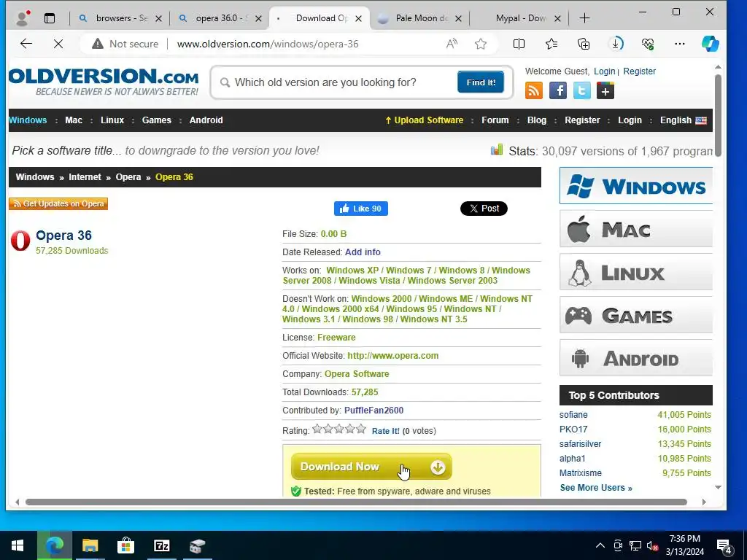Image resolution: width=747 pixels, height=560 pixels.
Task: Open the notification center icon
Action: point(724,547)
